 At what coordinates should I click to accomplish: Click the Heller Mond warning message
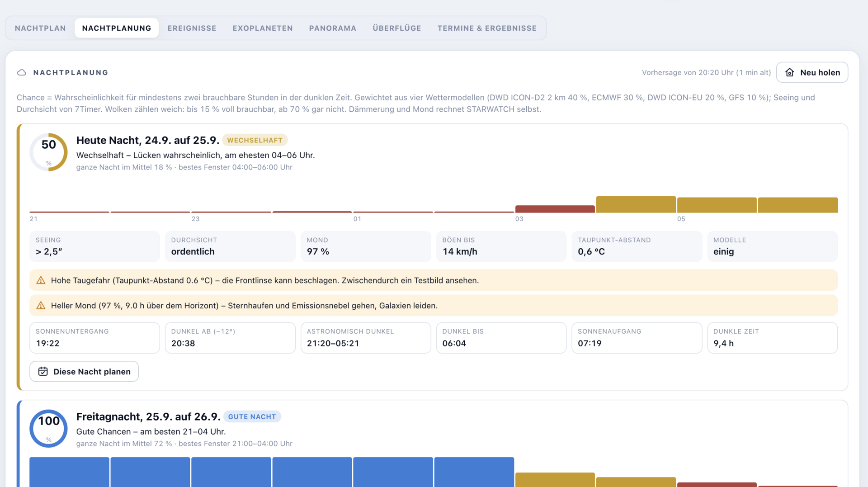tap(434, 306)
